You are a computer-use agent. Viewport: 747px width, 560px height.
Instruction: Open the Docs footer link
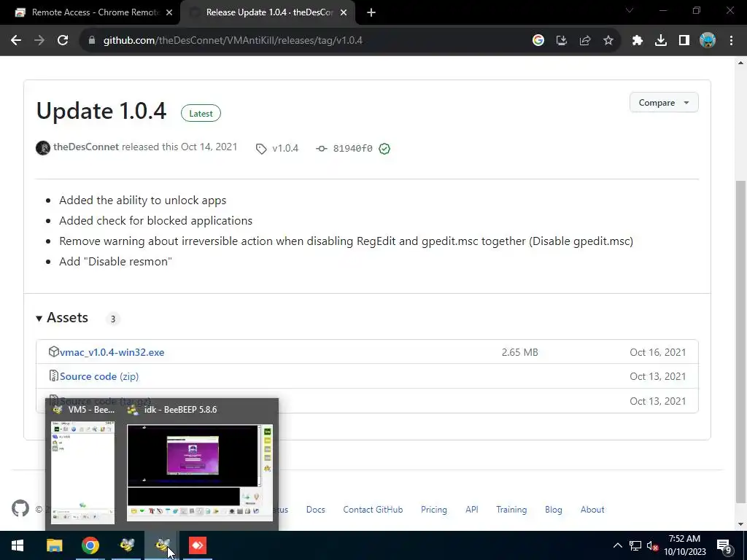[315, 510]
